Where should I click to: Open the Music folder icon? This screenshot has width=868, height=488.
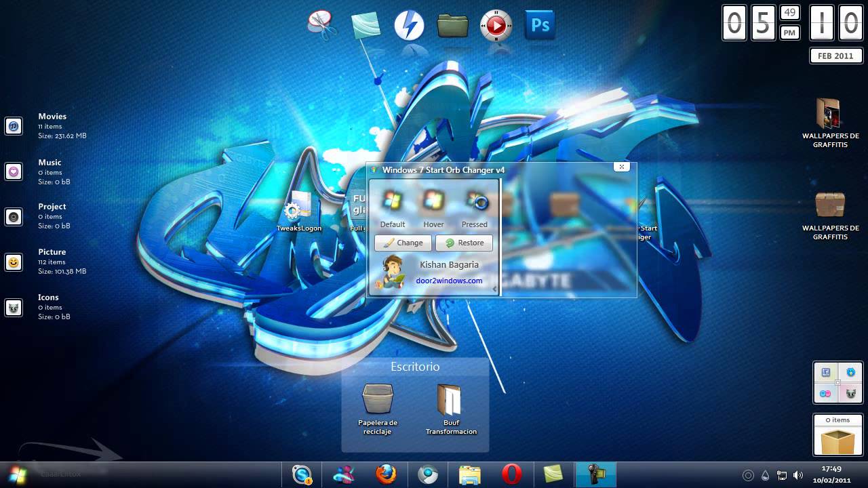14,171
